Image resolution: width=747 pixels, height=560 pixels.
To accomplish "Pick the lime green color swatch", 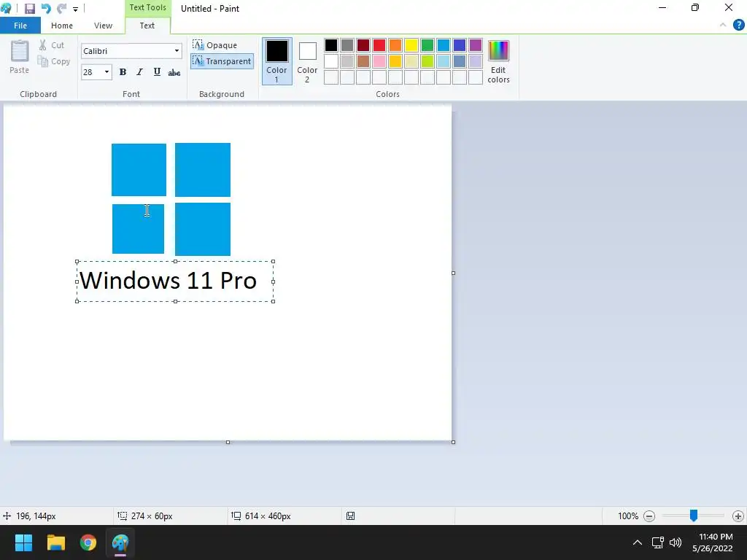I will pyautogui.click(x=427, y=61).
